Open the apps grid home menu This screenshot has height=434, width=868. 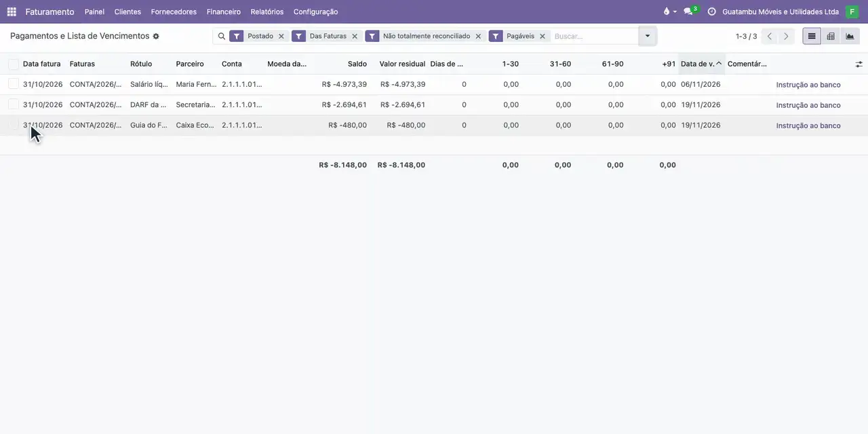(x=12, y=12)
